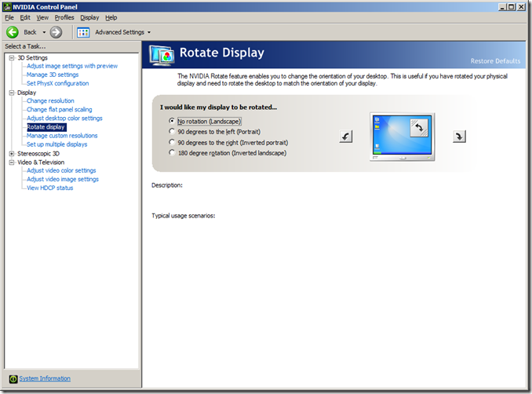Open View HDCP status
532x394 pixels.
(x=50, y=188)
